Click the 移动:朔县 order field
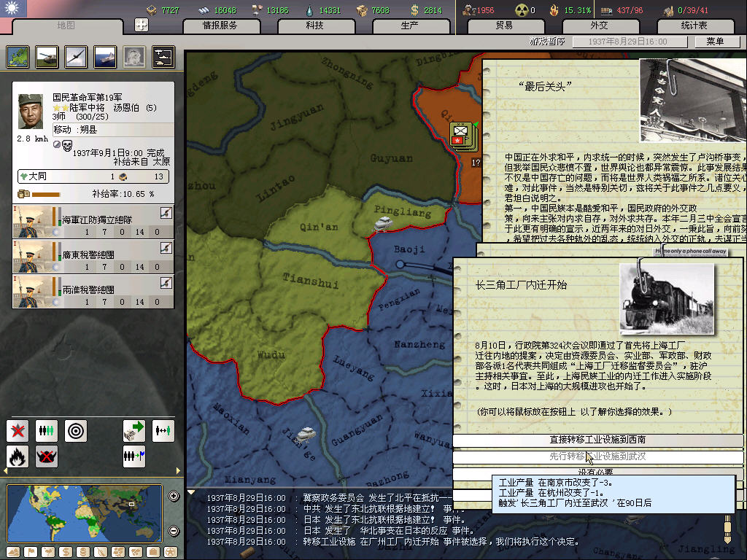Image resolution: width=747 pixels, height=560 pixels. (x=113, y=130)
